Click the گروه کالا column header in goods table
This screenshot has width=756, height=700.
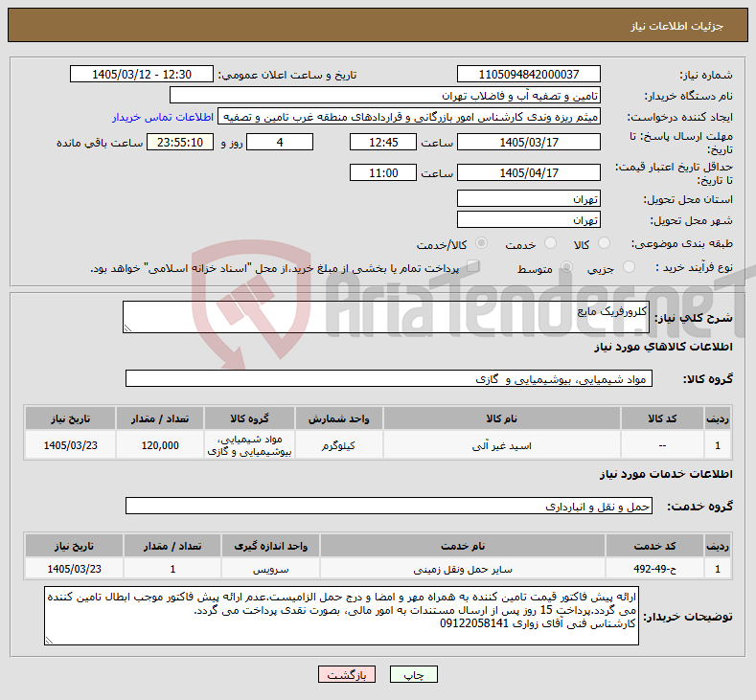click(249, 418)
